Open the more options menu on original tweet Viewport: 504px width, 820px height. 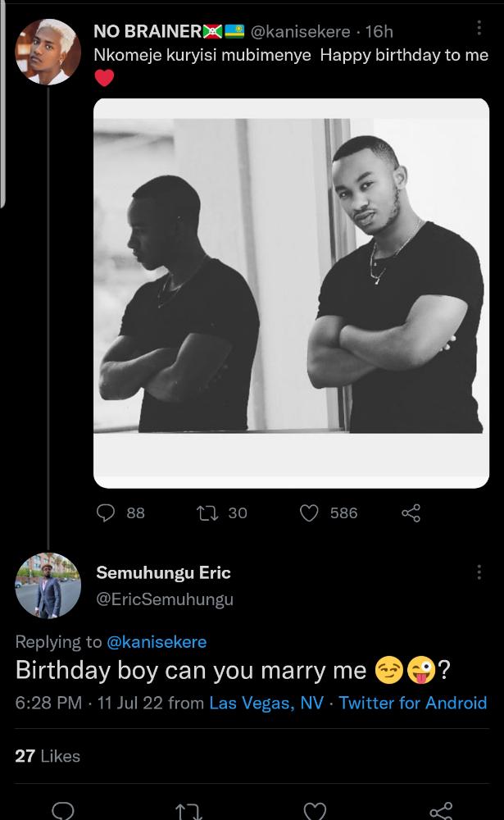[479, 29]
